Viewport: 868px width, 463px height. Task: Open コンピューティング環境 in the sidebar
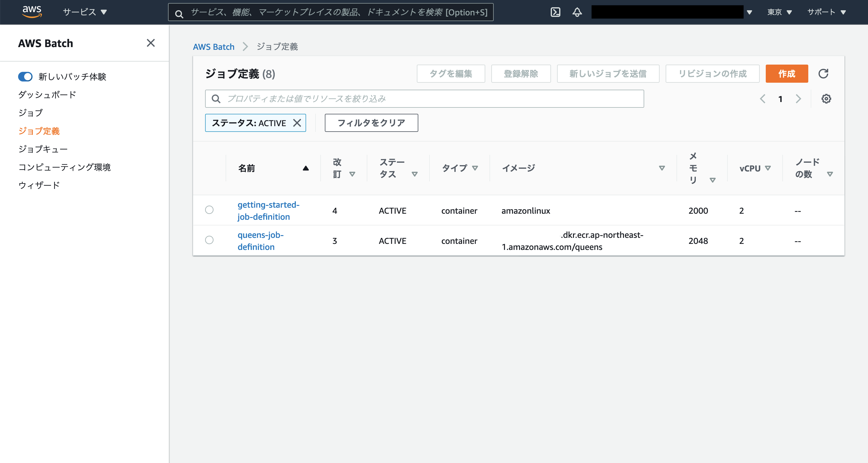[64, 167]
